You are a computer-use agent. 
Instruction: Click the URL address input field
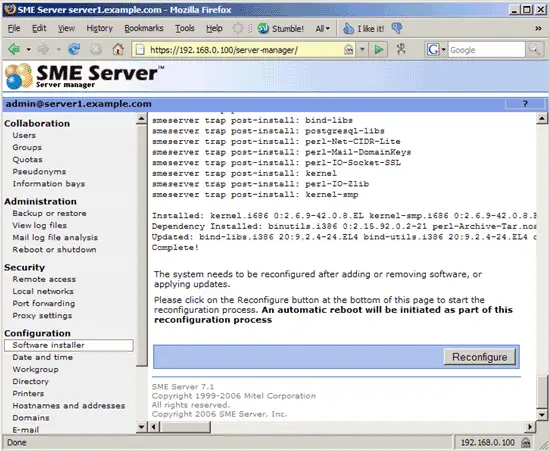(244, 50)
